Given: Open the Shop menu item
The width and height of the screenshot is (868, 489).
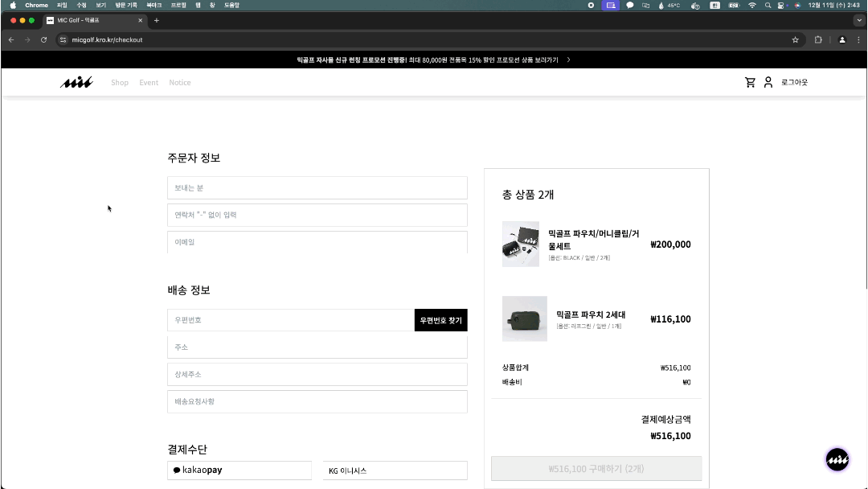Looking at the screenshot, I should coord(120,83).
